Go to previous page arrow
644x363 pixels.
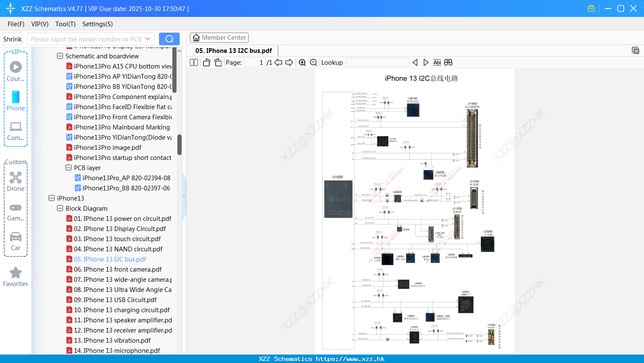click(x=278, y=62)
